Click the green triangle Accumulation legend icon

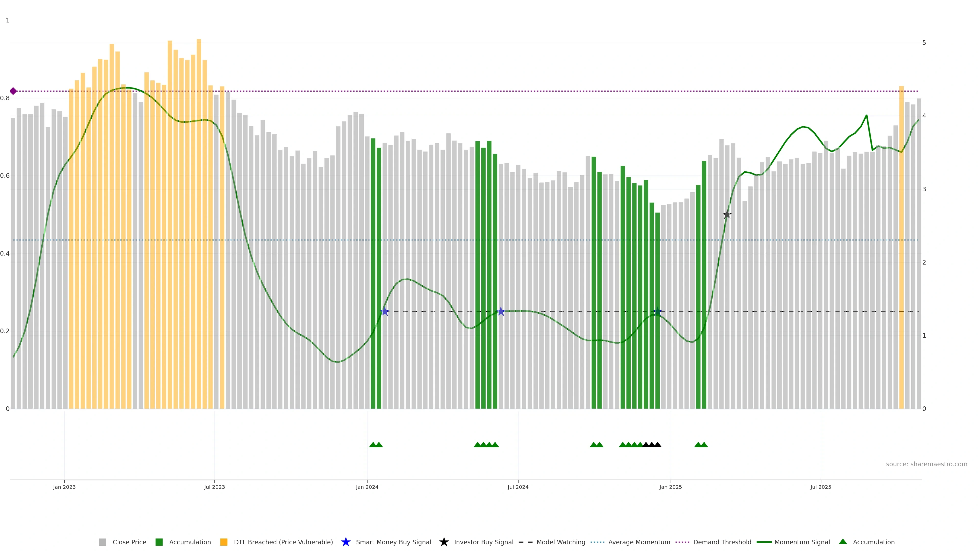pyautogui.click(x=843, y=542)
